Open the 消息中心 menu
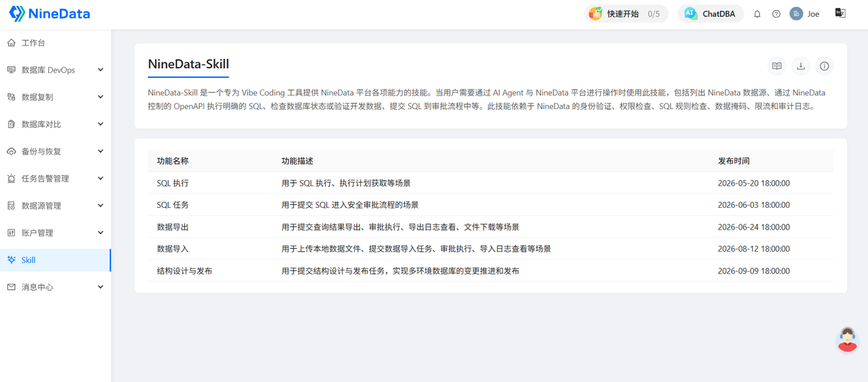 [x=56, y=287]
